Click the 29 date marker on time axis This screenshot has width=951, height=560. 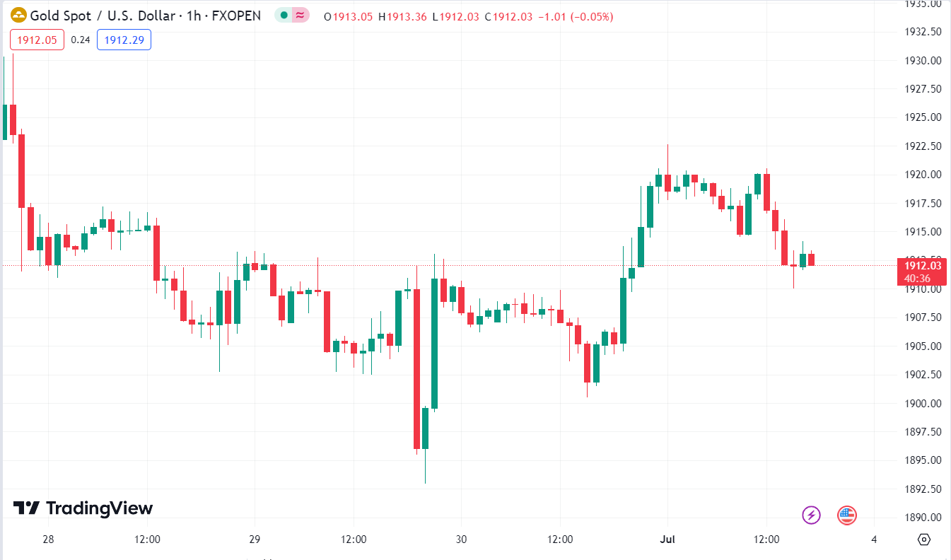tap(255, 539)
